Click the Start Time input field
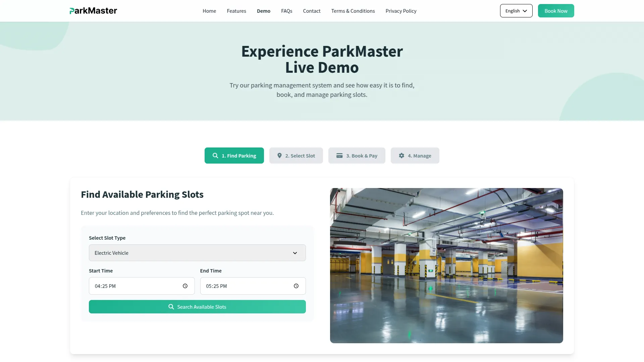The width and height of the screenshot is (644, 362). point(134,286)
